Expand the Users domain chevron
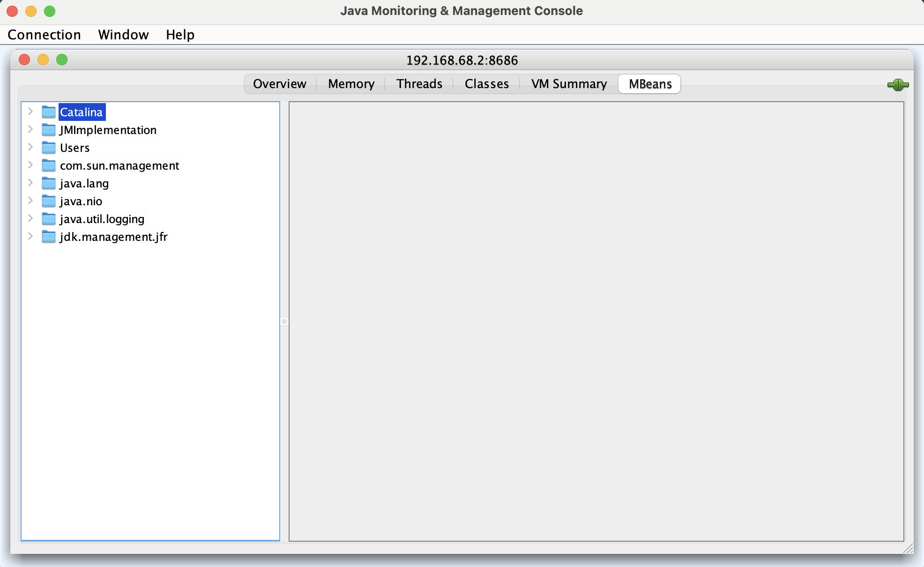The image size is (924, 567). click(30, 147)
